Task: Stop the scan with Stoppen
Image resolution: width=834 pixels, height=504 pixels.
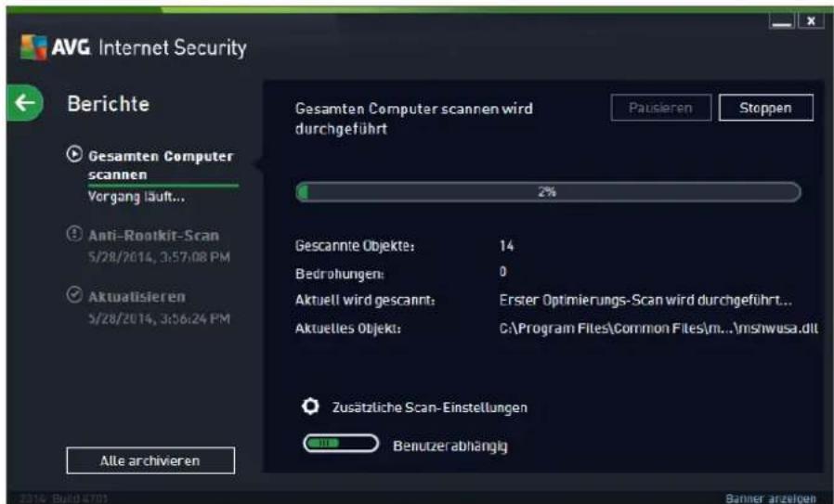Action: [x=766, y=108]
